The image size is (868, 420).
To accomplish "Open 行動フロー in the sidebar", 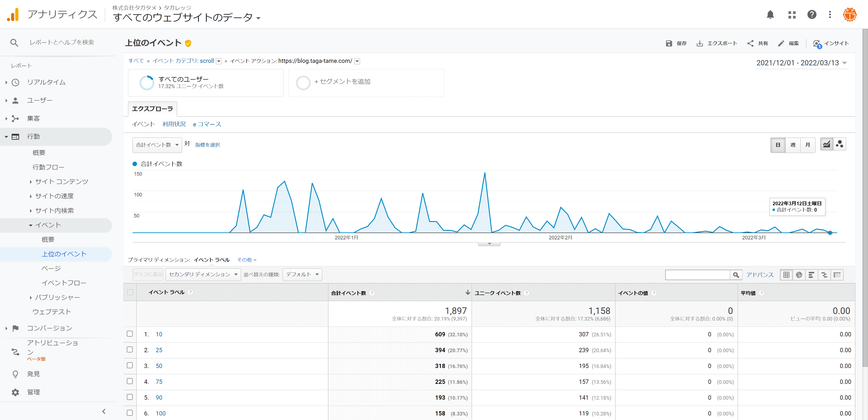I will click(48, 167).
